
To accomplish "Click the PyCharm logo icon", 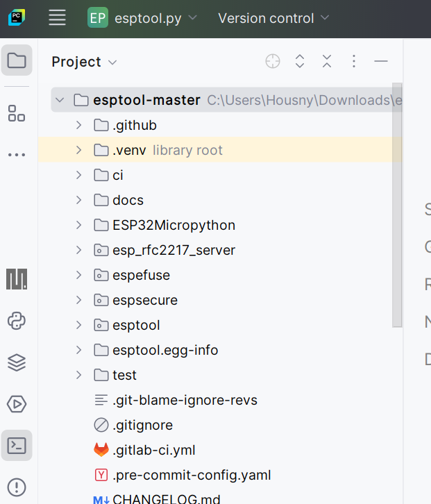I will click(17, 17).
